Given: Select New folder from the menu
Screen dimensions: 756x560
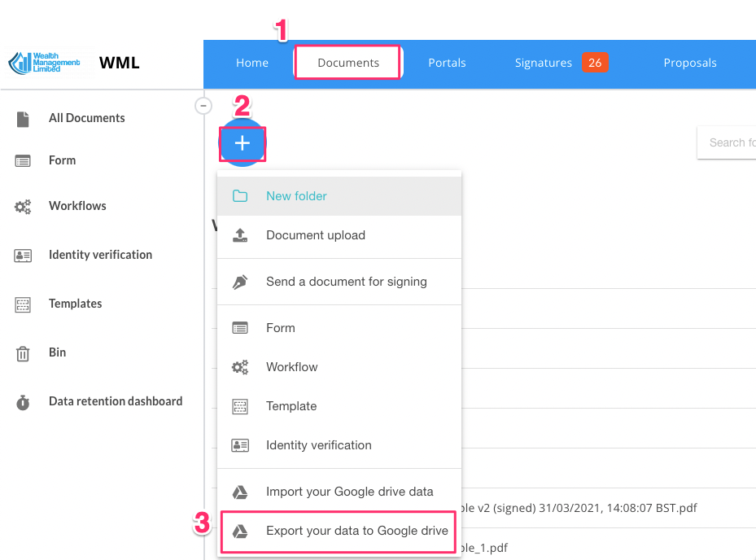Looking at the screenshot, I should 296,196.
